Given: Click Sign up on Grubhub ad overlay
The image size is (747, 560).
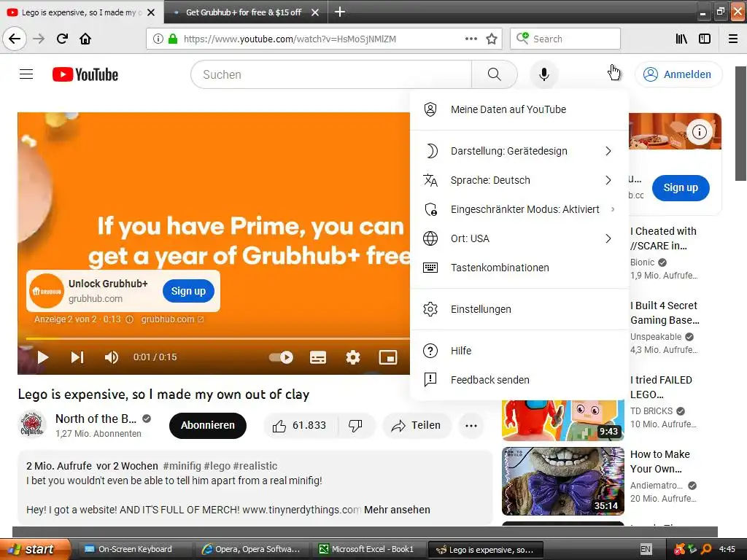Looking at the screenshot, I should tap(188, 291).
